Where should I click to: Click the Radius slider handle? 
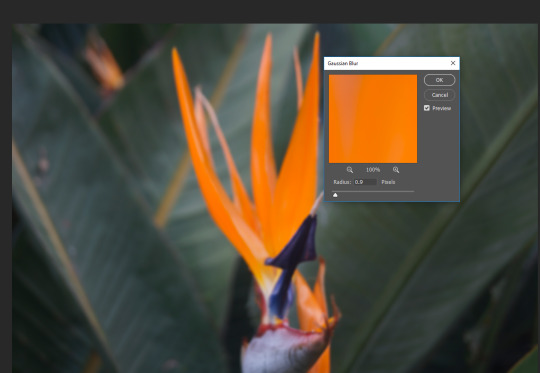pyautogui.click(x=335, y=195)
